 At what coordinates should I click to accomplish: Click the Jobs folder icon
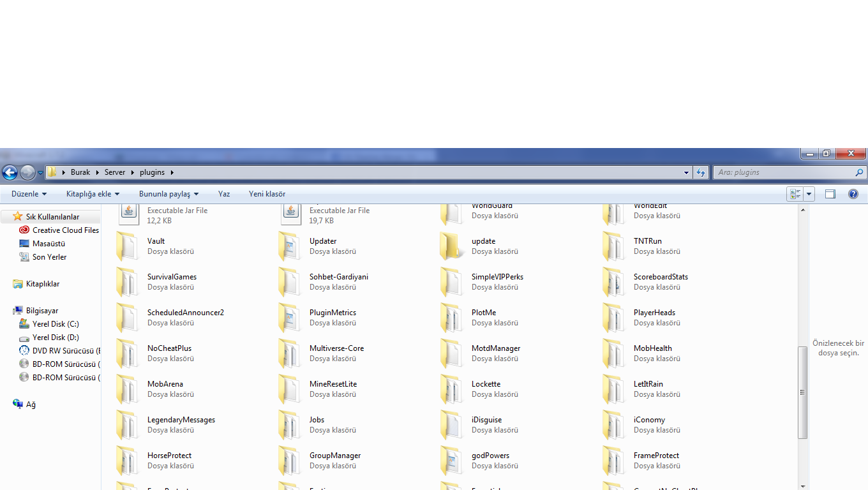(290, 425)
